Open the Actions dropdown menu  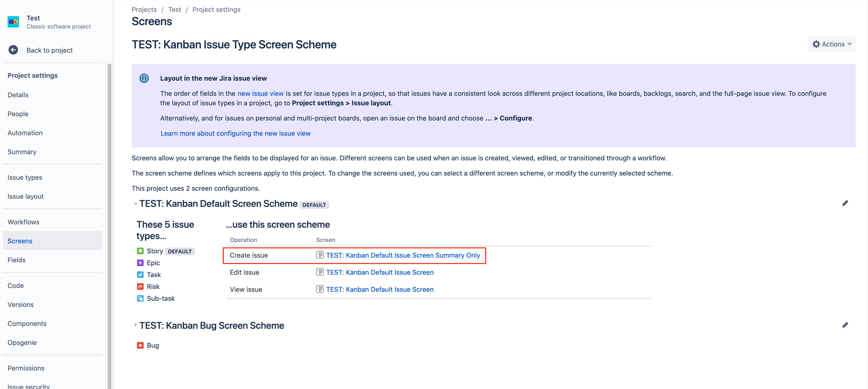(x=831, y=44)
